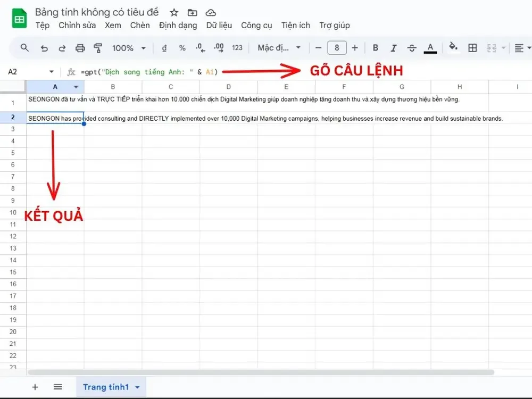Open the Tiện ích menu

pyautogui.click(x=295, y=26)
